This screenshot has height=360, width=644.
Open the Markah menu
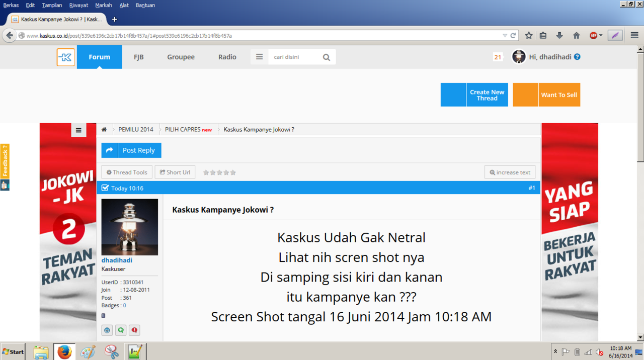(104, 5)
